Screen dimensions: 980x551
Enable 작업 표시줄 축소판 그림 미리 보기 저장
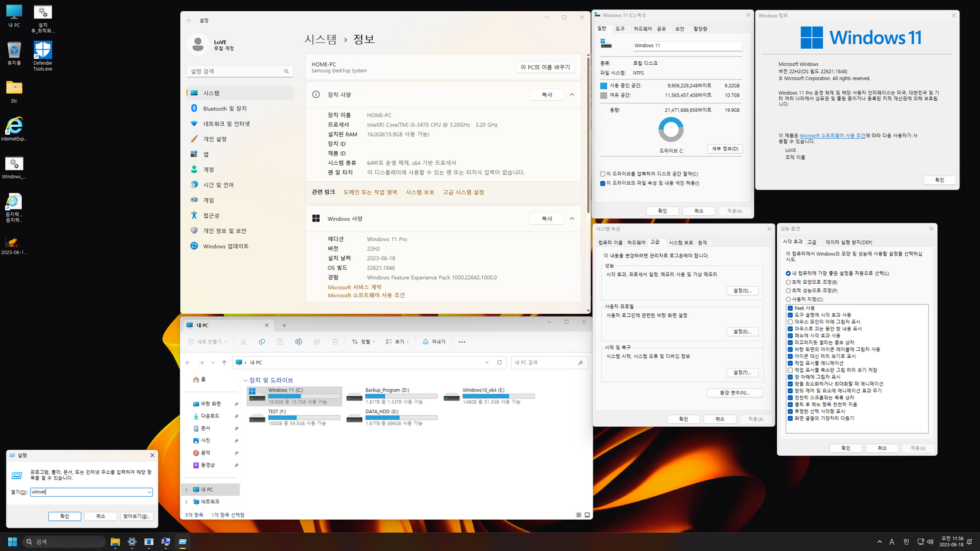point(790,370)
